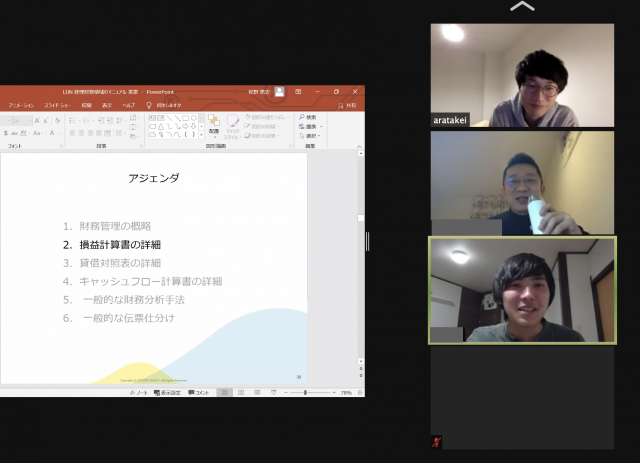Switch to slide sorter view icon
Image resolution: width=640 pixels, height=463 pixels.
pos(241,392)
